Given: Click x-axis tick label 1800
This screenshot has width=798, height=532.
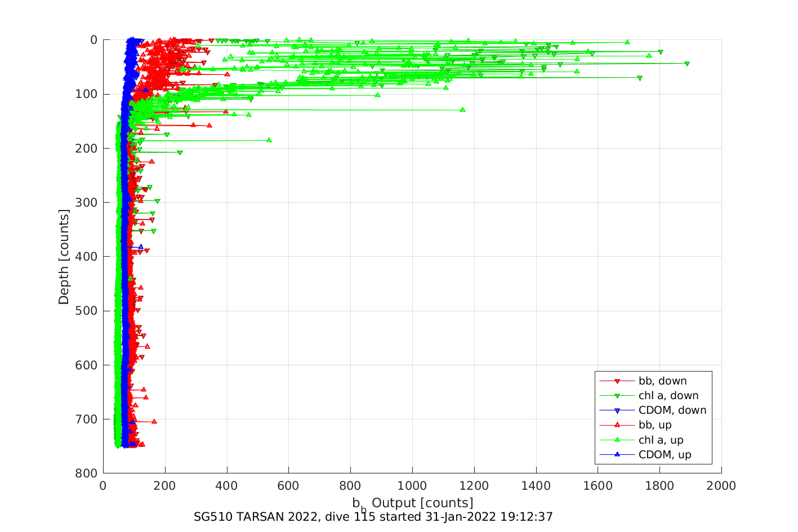Looking at the screenshot, I should pyautogui.click(x=659, y=485).
